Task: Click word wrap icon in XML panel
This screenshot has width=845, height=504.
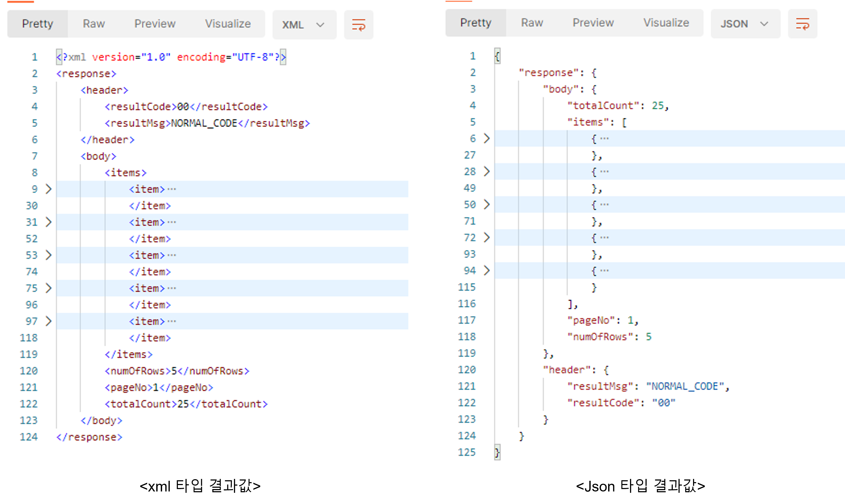Action: [358, 25]
